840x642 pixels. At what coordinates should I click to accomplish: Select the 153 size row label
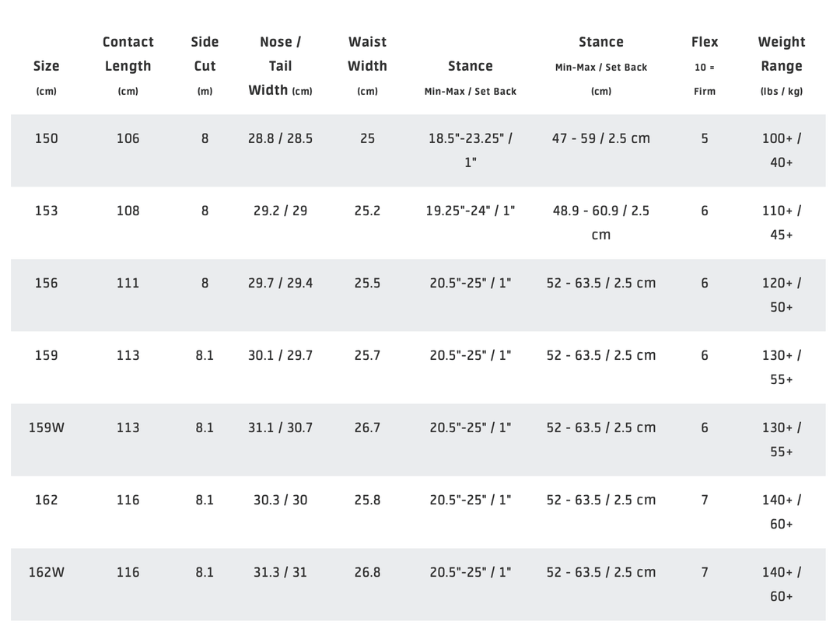click(47, 211)
